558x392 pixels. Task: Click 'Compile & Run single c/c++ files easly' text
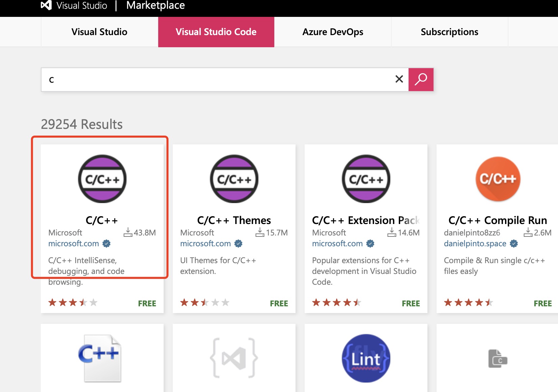495,266
